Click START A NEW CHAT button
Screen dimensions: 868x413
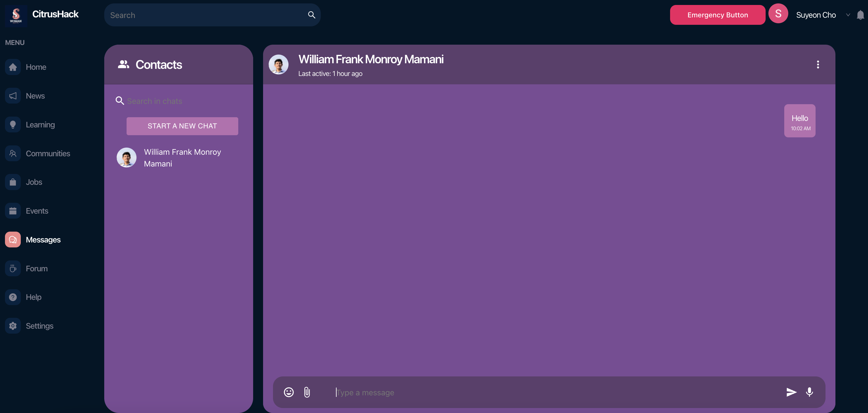pos(182,126)
